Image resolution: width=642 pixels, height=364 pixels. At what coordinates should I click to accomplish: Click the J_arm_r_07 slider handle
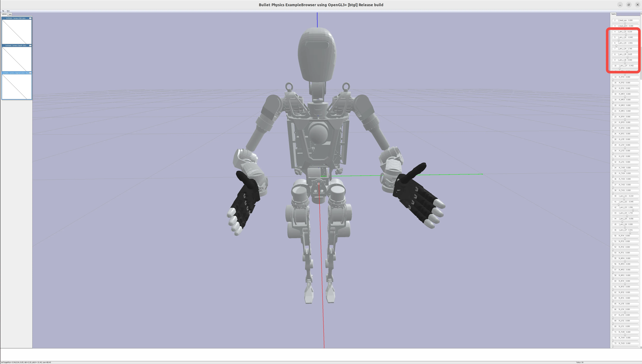619,69
